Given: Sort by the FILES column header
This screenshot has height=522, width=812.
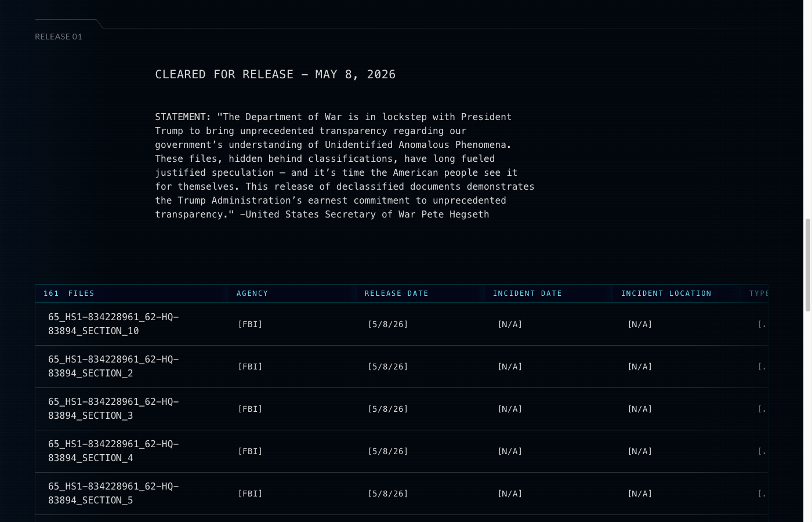Looking at the screenshot, I should click(x=69, y=293).
